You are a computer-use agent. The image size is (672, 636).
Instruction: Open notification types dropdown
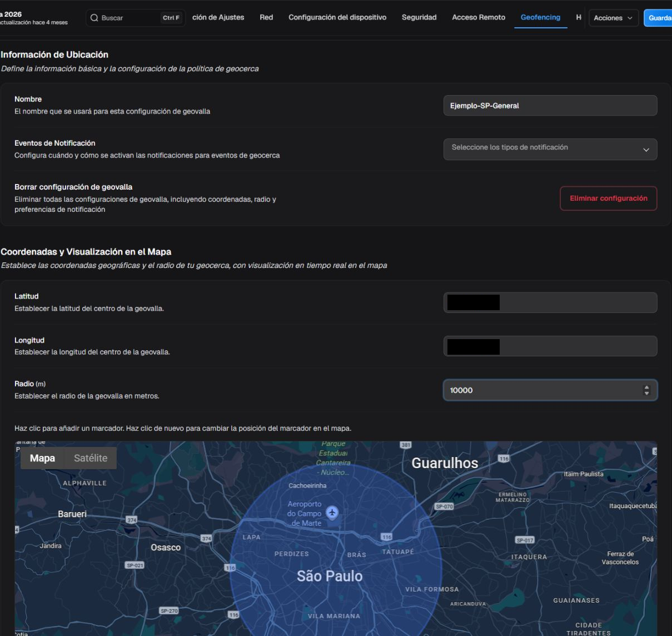[x=550, y=149]
